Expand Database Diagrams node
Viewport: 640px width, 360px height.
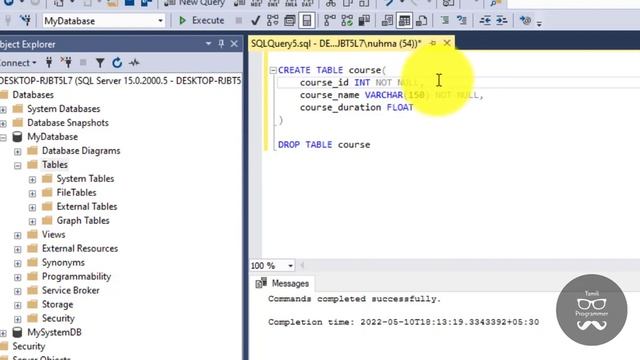tap(18, 151)
